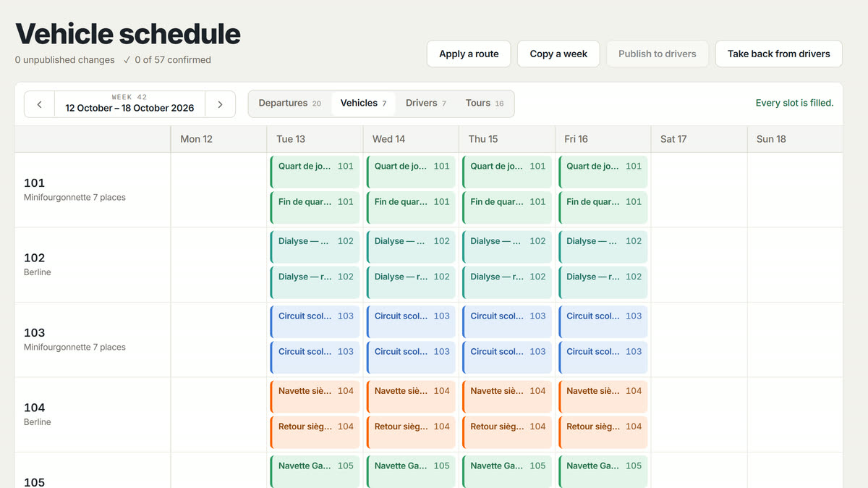Open Wednesday's upper Circuit scol… 103 card
This screenshot has width=868, height=488.
click(x=411, y=321)
